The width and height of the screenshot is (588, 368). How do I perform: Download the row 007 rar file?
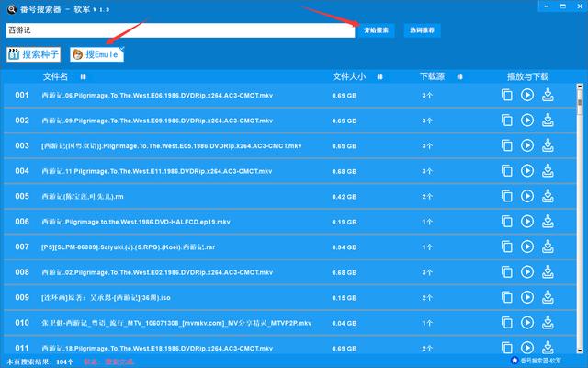[548, 247]
